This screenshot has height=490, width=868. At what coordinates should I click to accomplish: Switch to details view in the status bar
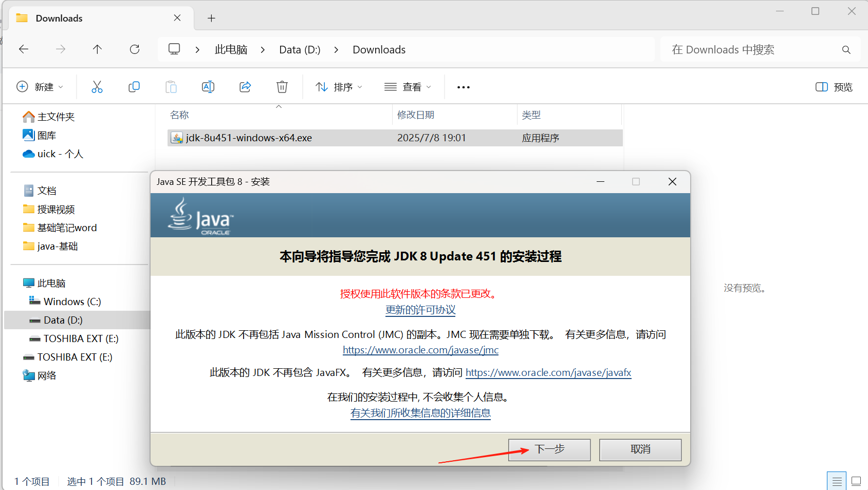837,481
